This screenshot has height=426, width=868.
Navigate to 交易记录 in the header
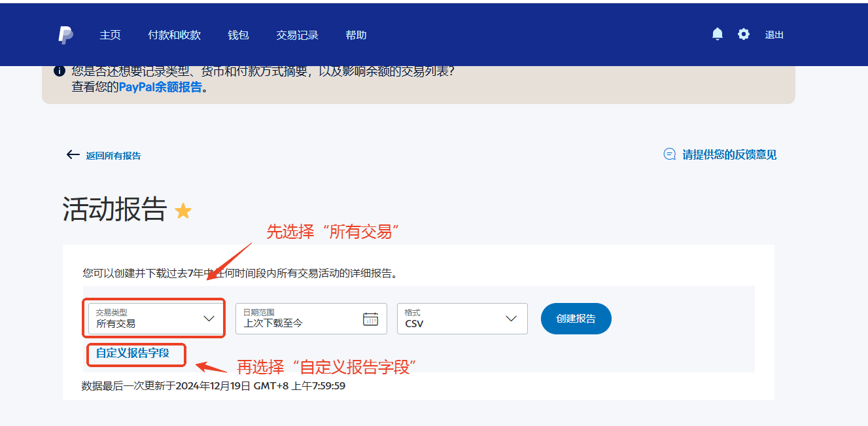tap(297, 35)
